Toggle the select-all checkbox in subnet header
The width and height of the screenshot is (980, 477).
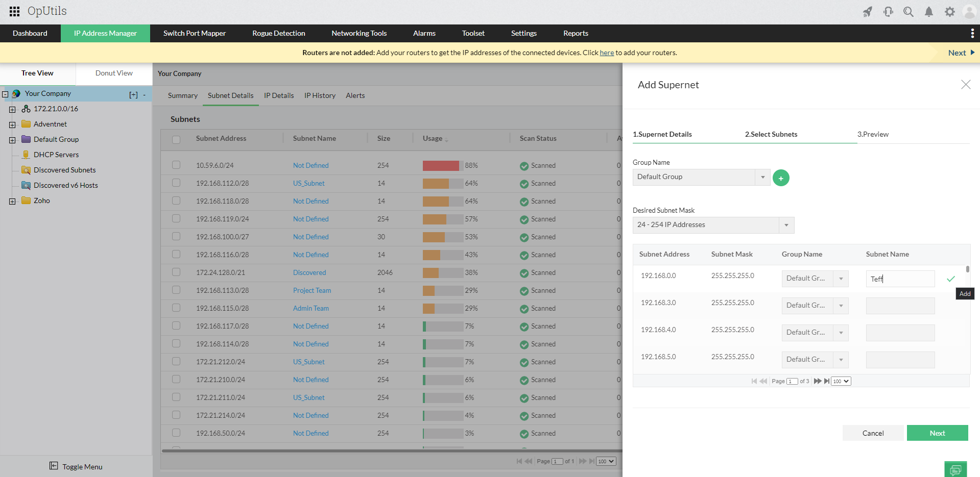pyautogui.click(x=176, y=139)
